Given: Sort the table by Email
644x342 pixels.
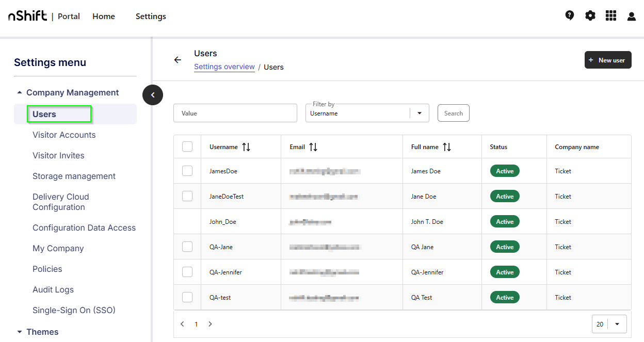Looking at the screenshot, I should (x=314, y=146).
